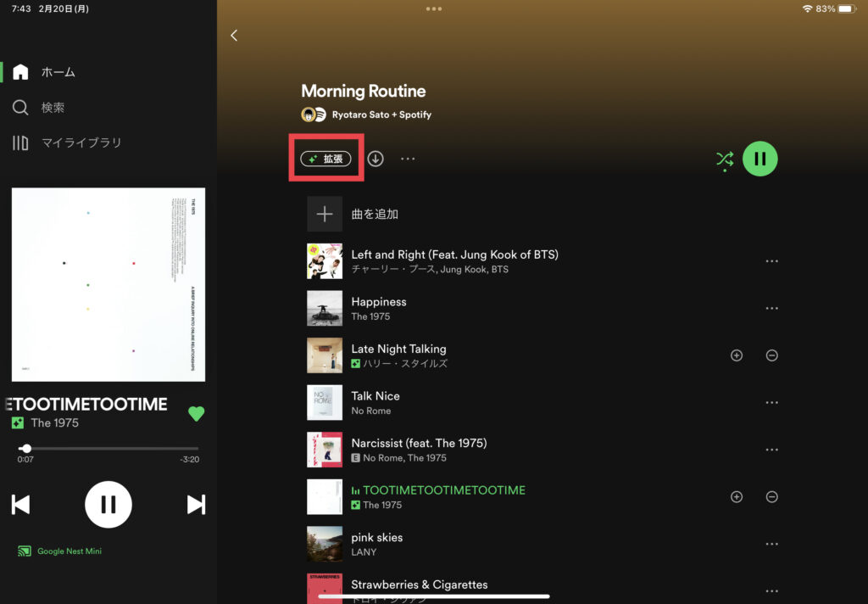Play Narcissist (feat. The 1975)
The image size is (868, 604).
419,444
